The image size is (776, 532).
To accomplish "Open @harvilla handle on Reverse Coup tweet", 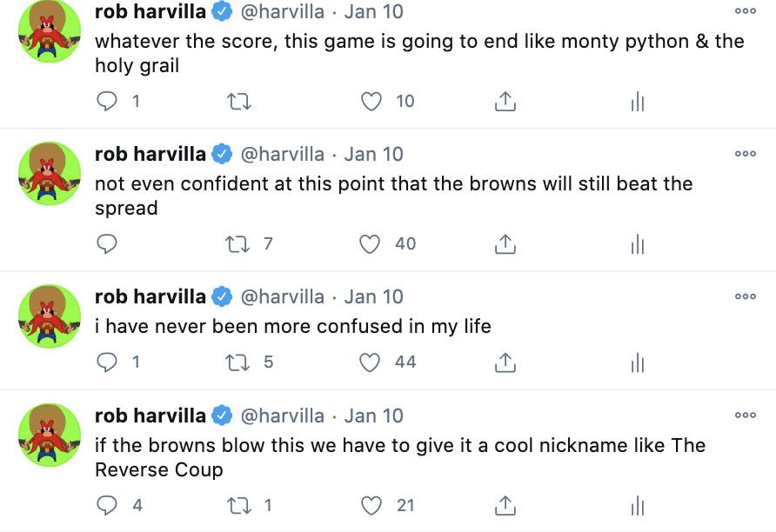I will tap(282, 416).
